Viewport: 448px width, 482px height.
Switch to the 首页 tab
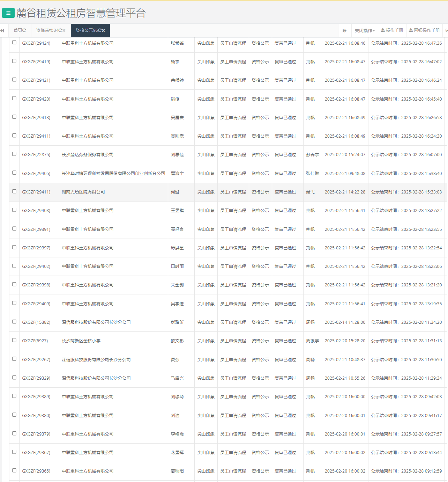click(x=17, y=30)
